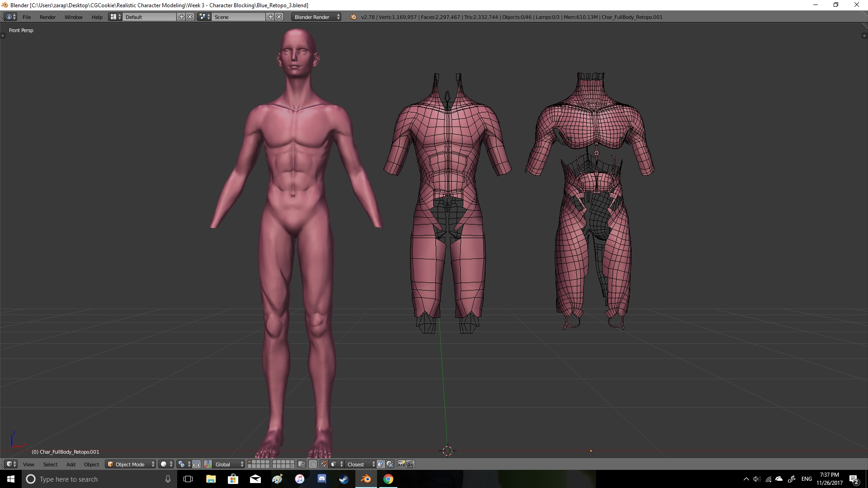The width and height of the screenshot is (868, 488).
Task: Open the Closest snap target selector
Action: coord(360,464)
